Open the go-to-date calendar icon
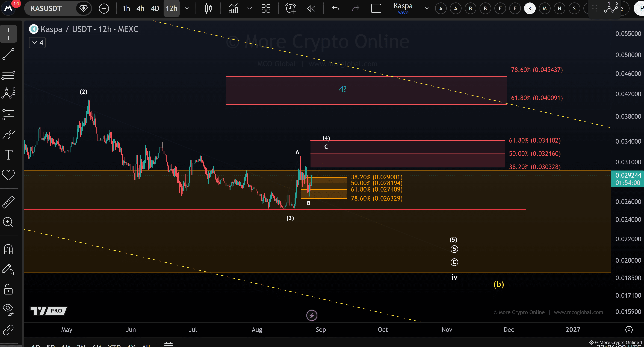 (168, 345)
